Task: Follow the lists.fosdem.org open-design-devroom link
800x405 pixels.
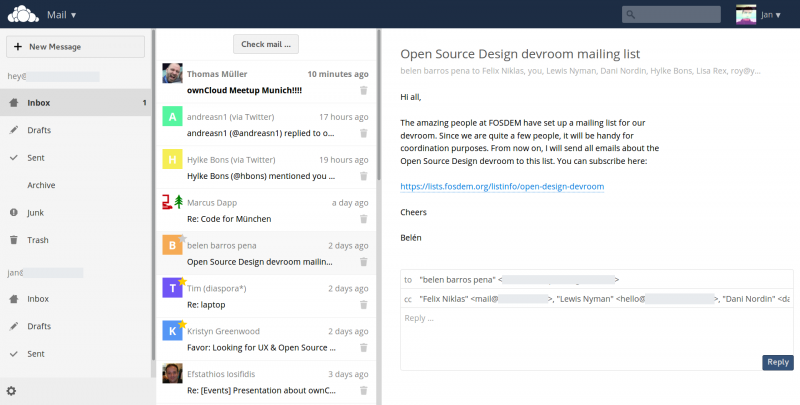Action: tap(502, 187)
